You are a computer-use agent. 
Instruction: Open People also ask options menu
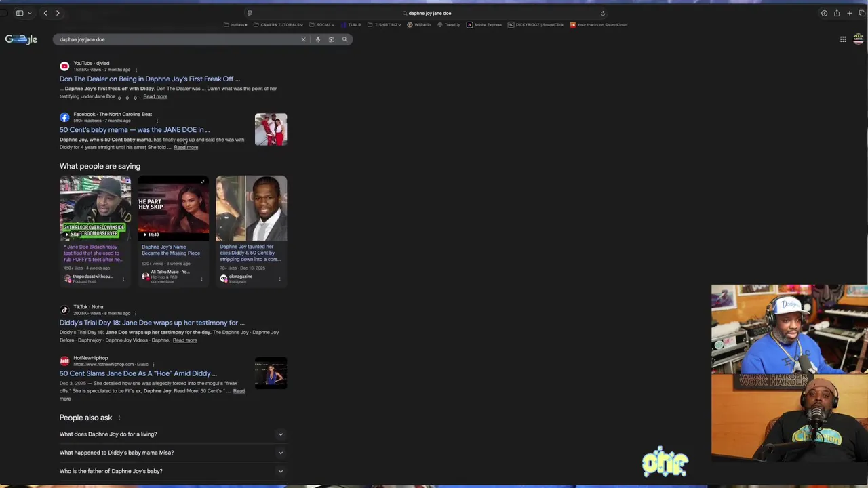pos(119,418)
